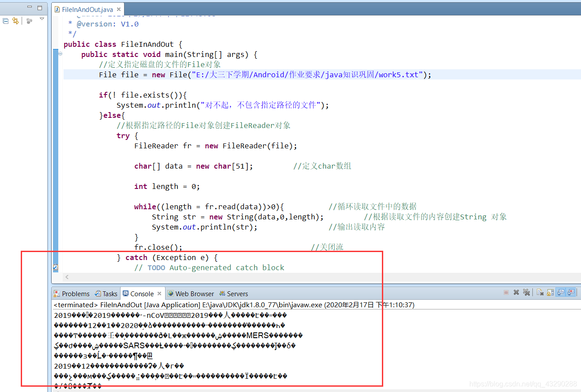Click the 'if(! file.exists()){' line
Image resolution: width=581 pixels, height=392 pixels.
(143, 95)
